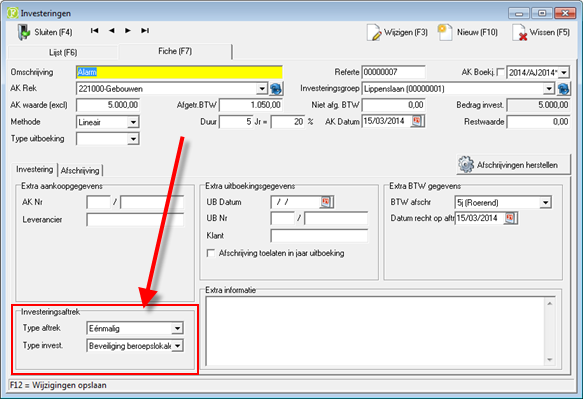Jump to first record arrow

[x=94, y=30]
